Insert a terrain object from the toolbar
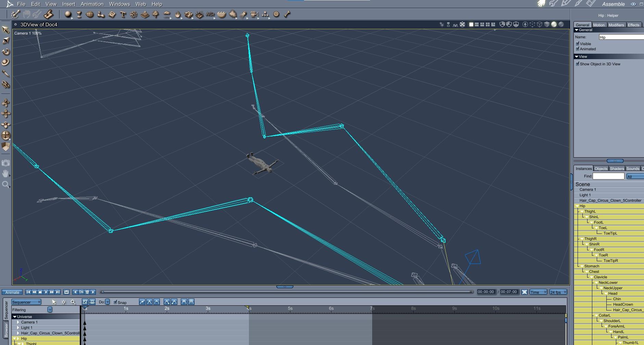Image resolution: width=644 pixels, height=345 pixels. pos(145,14)
